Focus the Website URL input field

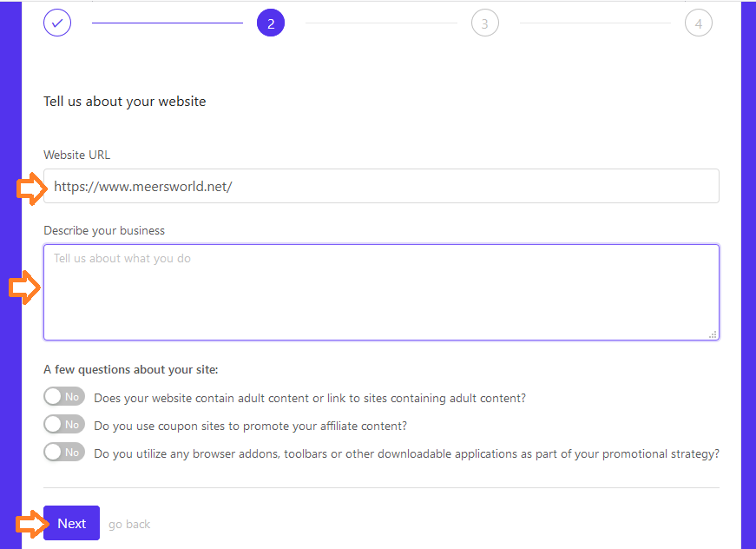point(381,186)
